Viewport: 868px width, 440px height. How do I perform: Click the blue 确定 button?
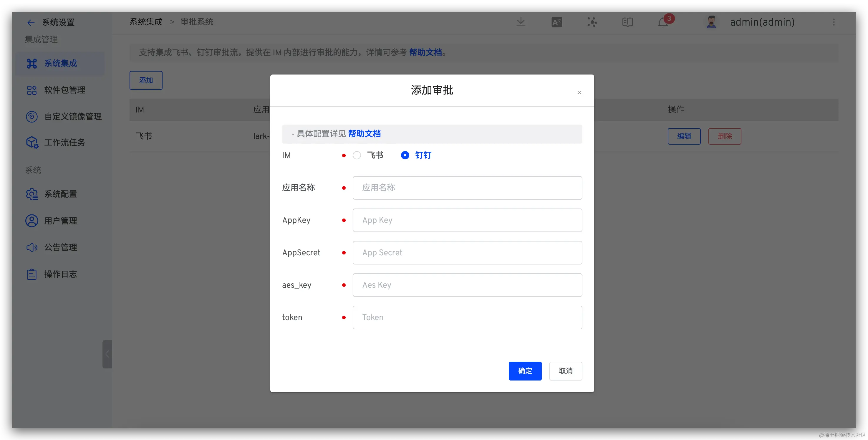[525, 371]
